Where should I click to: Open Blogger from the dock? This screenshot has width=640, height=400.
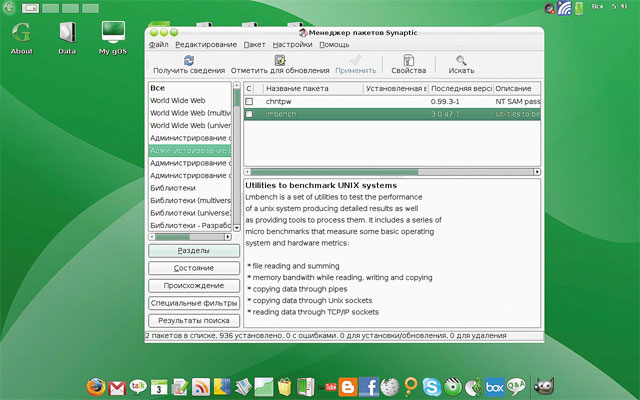(348, 387)
